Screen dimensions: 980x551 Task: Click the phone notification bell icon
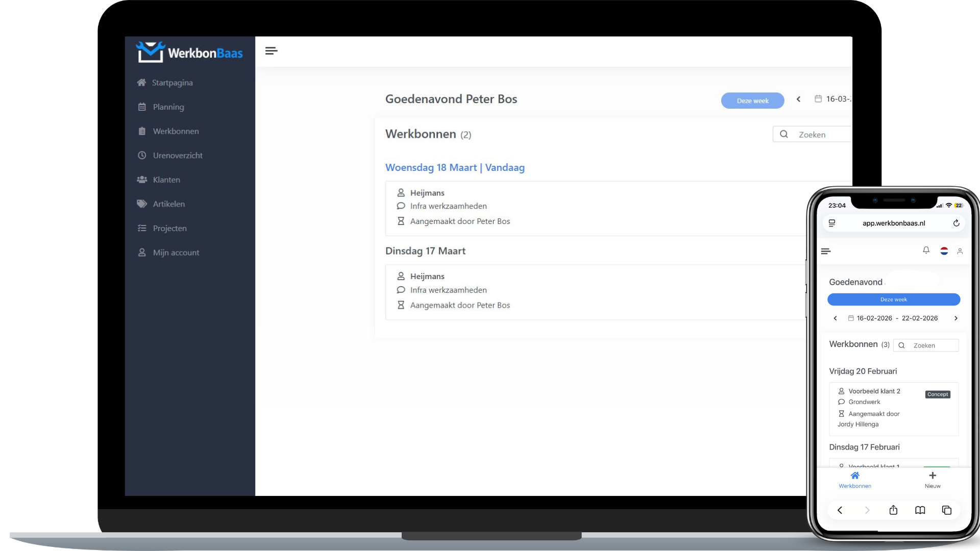(x=926, y=250)
